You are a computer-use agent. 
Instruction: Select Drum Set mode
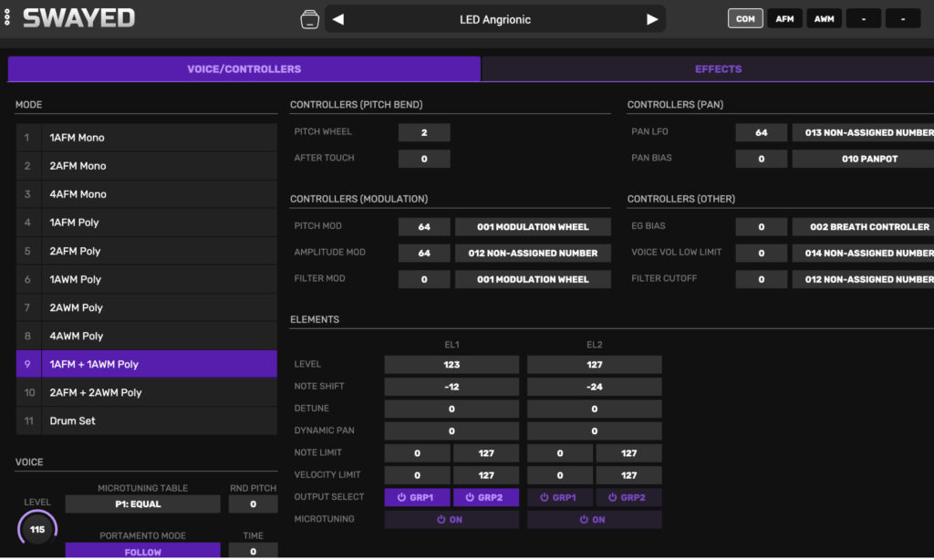point(146,420)
